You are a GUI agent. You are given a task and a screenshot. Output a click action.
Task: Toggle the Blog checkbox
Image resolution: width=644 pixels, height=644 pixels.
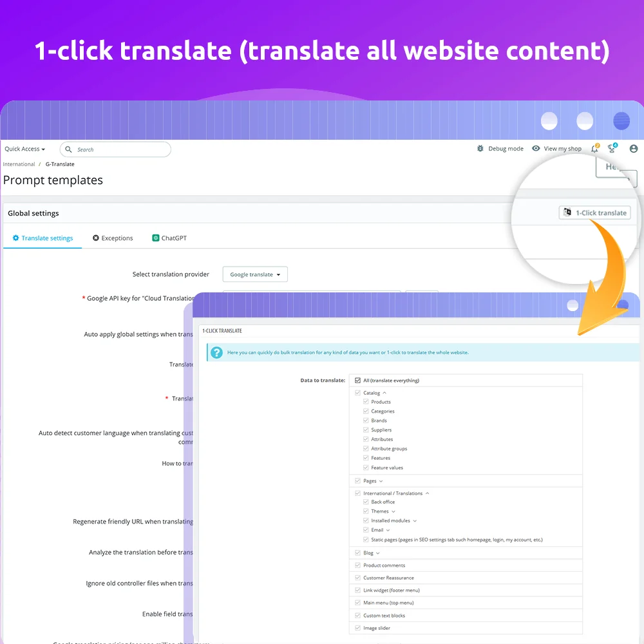[356, 553]
